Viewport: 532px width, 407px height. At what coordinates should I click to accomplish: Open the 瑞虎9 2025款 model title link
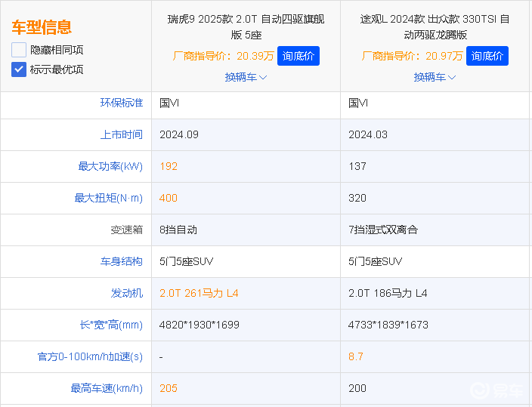click(246, 26)
